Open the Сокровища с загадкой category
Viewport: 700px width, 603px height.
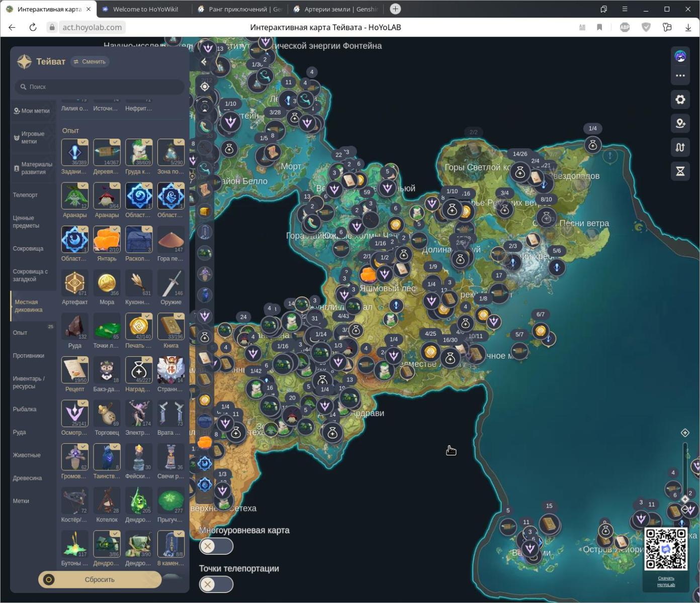click(33, 275)
